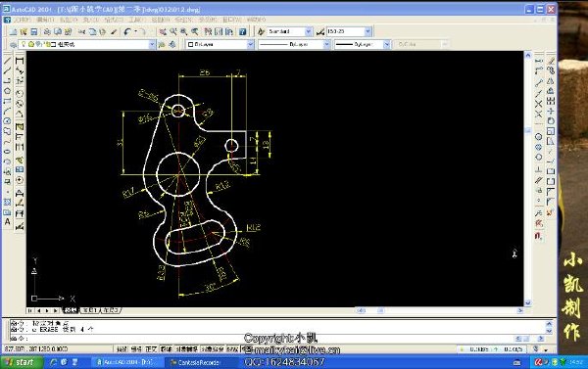Image resolution: width=588 pixels, height=369 pixels.
Task: Click the Erase tool in modify toolbar
Action: click(551, 61)
